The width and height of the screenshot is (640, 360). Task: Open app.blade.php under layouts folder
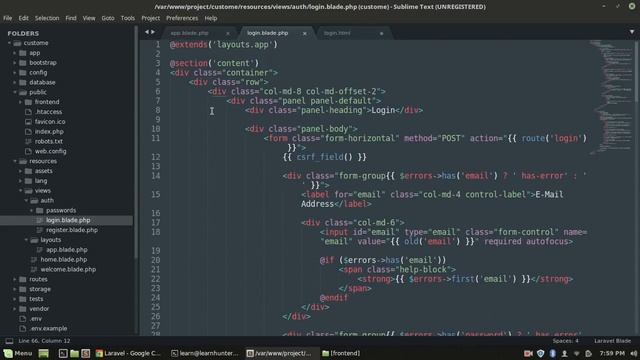click(67, 249)
